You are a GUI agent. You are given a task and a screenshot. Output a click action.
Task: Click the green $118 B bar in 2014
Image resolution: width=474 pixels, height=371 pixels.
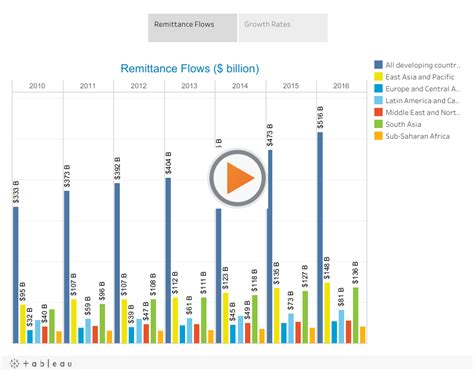(x=254, y=319)
